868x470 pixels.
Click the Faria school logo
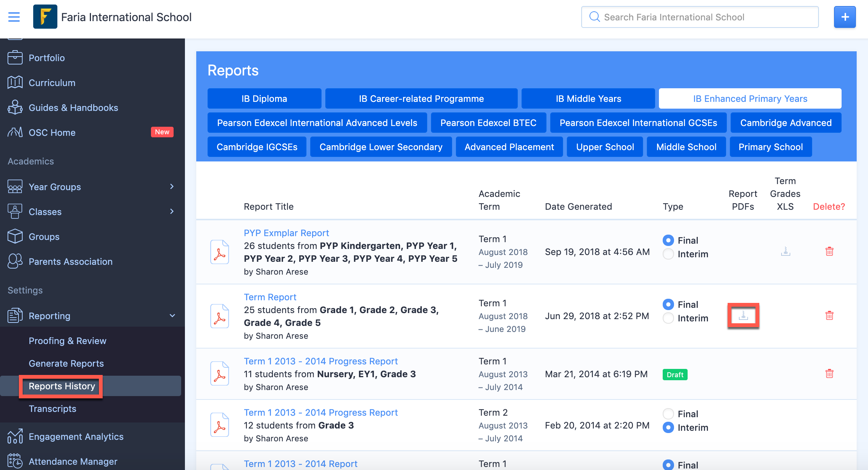[45, 17]
